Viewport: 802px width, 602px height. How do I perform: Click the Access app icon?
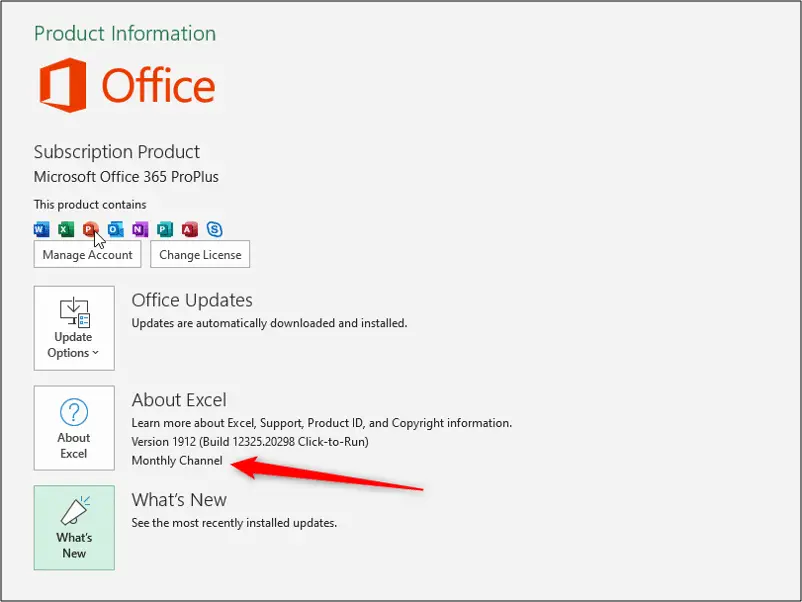[x=190, y=229]
